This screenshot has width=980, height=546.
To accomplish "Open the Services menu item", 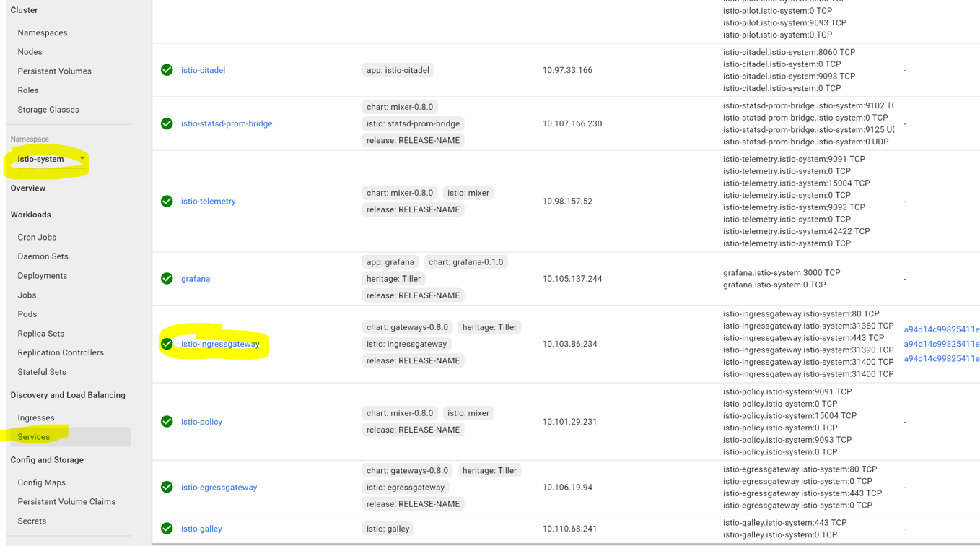I will [x=34, y=437].
